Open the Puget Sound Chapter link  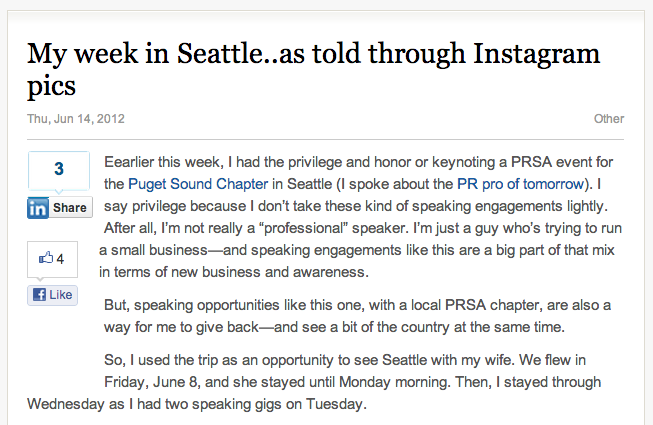[198, 184]
